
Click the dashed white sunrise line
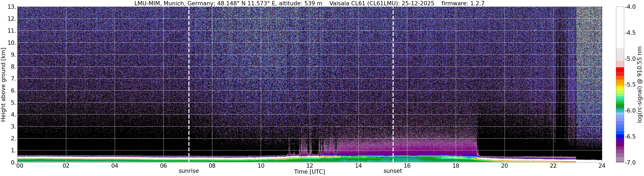click(x=189, y=85)
